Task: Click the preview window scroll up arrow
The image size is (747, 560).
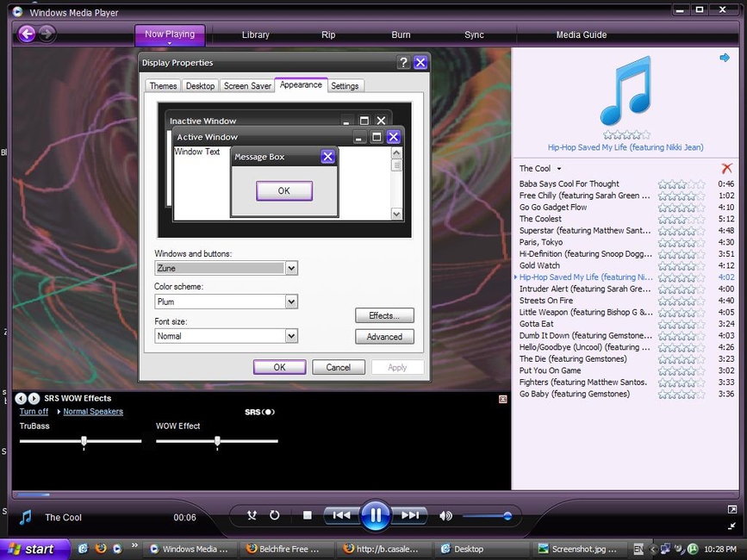Action: tap(396, 152)
